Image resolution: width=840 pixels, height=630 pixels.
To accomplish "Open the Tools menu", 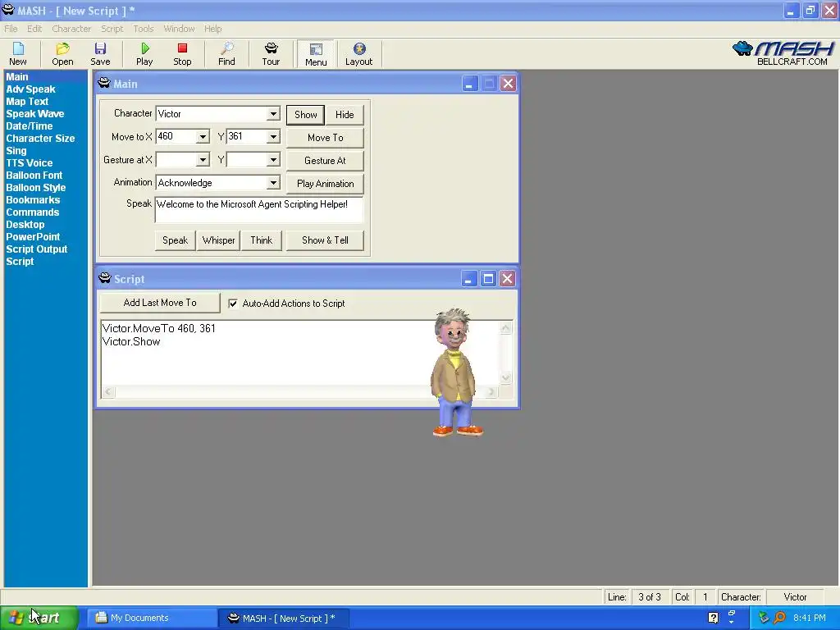I will coord(143,29).
